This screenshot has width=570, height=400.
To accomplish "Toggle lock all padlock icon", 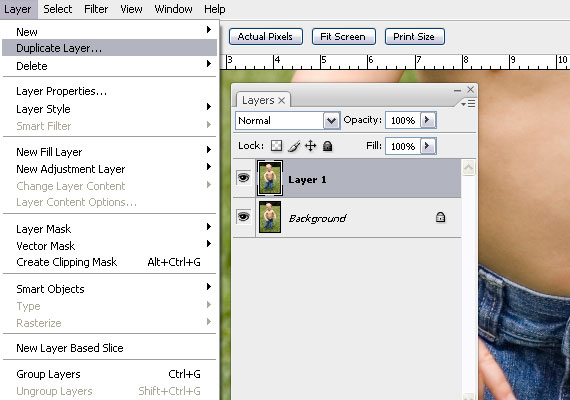I will [x=328, y=146].
